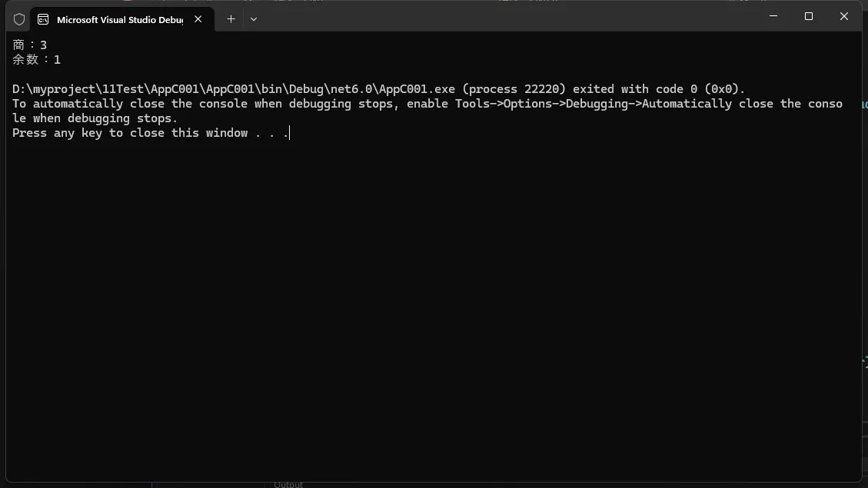Click the 余数：1 output line
This screenshot has width=868, height=488.
coord(37,59)
